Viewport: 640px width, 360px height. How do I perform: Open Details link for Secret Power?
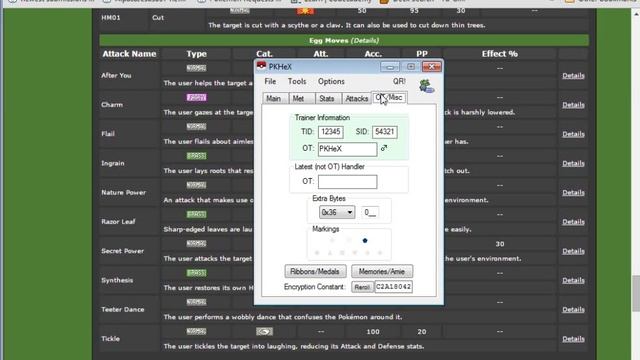[x=573, y=251]
